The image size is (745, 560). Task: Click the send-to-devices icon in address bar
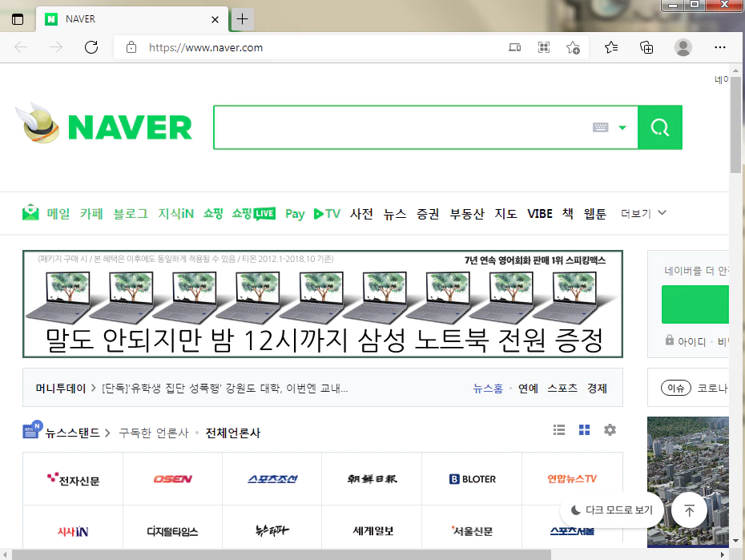tap(514, 47)
